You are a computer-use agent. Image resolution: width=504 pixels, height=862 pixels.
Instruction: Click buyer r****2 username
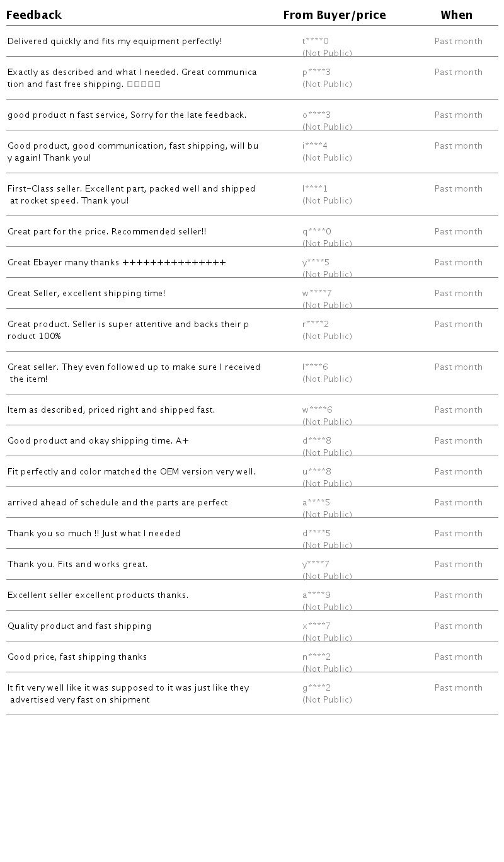coord(316,325)
